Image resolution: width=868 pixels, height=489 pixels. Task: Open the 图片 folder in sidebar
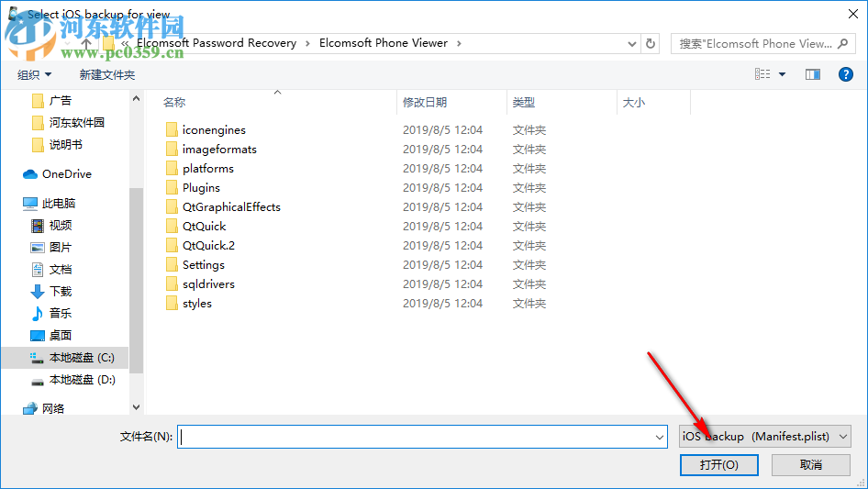(51, 248)
